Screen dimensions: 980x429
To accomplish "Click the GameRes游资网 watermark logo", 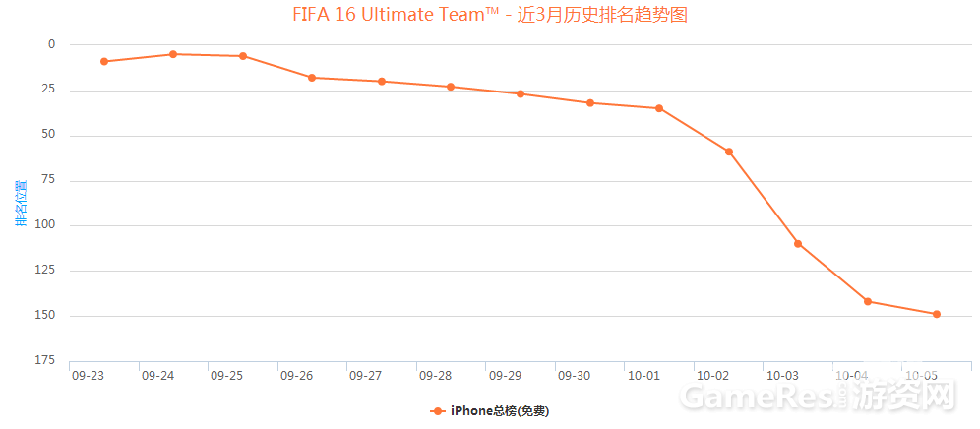I will point(819,396).
